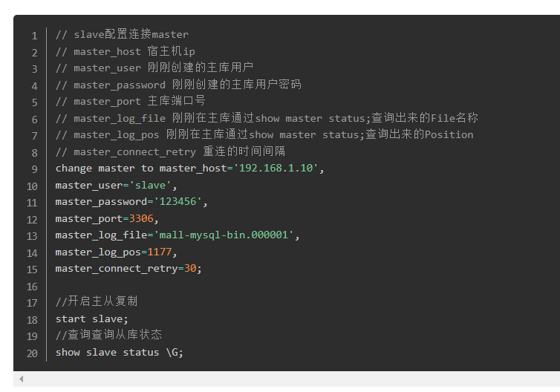Click the scrollbar left arrow
The height and width of the screenshot is (392, 560).
(22, 379)
